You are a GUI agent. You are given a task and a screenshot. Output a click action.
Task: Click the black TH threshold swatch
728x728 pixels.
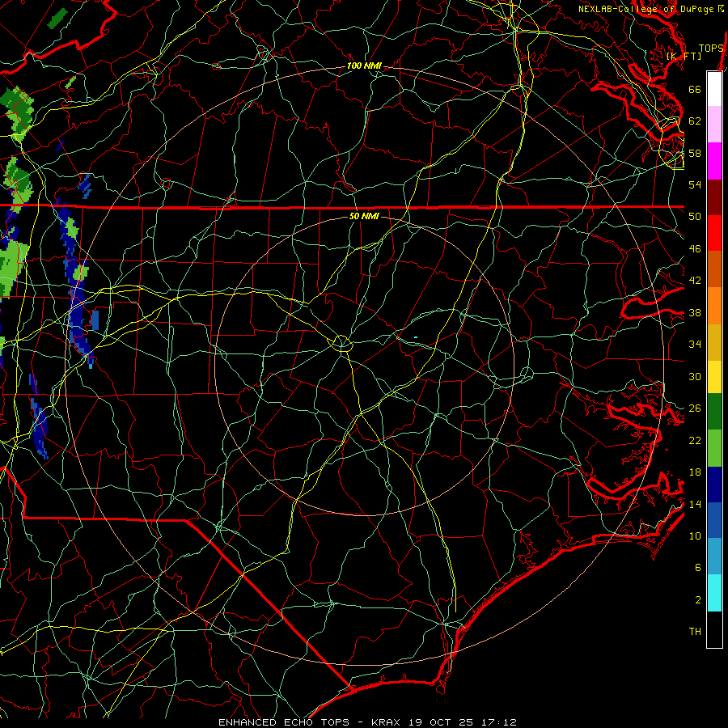click(714, 629)
